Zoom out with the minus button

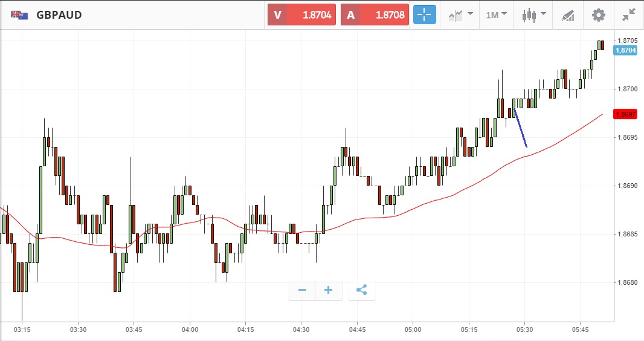pos(302,290)
